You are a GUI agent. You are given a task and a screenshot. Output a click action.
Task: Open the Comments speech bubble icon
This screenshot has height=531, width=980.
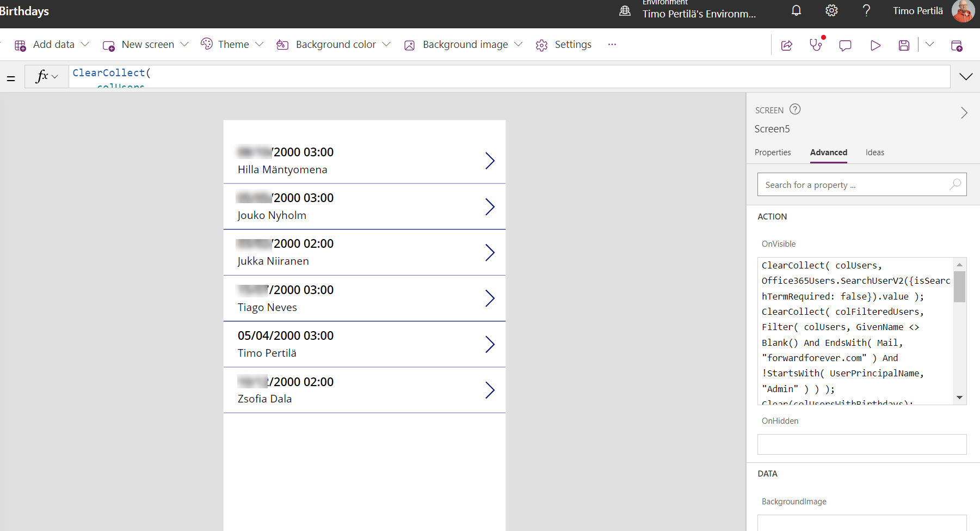(845, 45)
